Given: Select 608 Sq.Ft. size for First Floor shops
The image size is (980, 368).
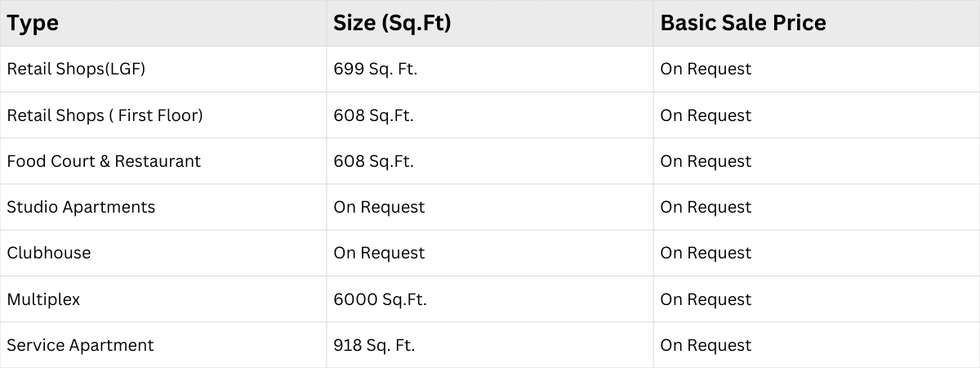Looking at the screenshot, I should pos(373,115).
